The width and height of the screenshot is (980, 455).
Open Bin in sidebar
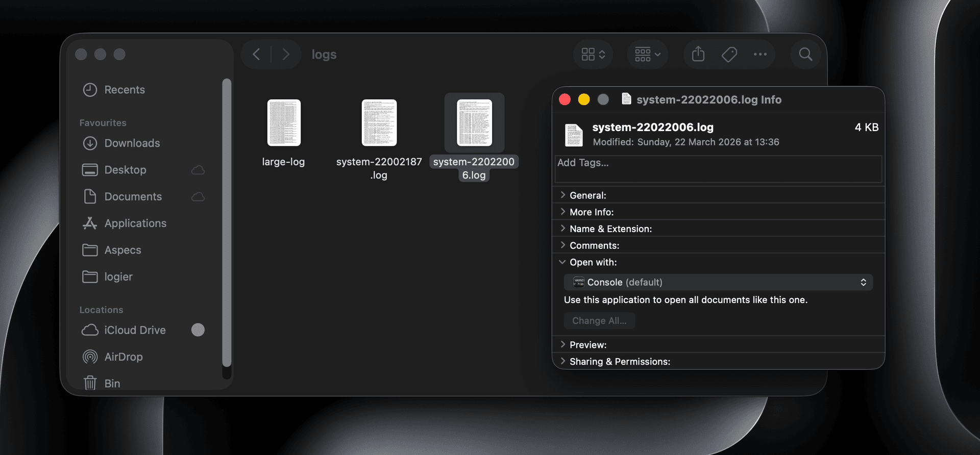(x=112, y=384)
